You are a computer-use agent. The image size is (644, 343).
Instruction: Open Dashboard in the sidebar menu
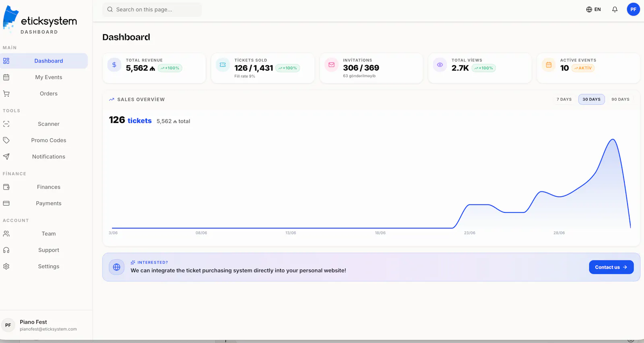coord(44,61)
